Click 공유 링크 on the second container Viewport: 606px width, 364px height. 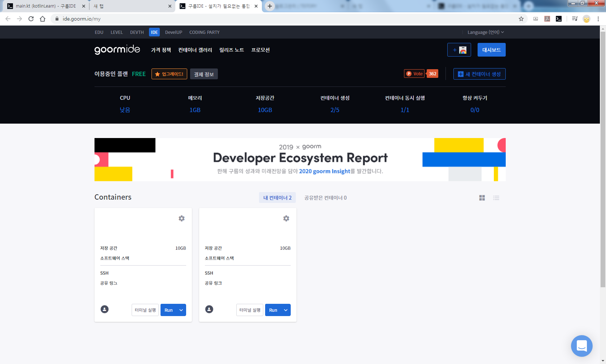213,283
